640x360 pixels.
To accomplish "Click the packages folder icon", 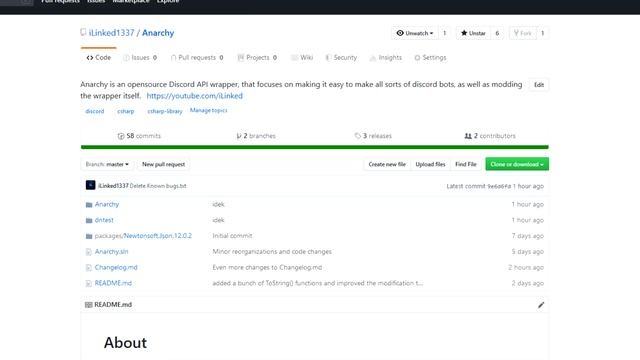I will click(x=89, y=236).
